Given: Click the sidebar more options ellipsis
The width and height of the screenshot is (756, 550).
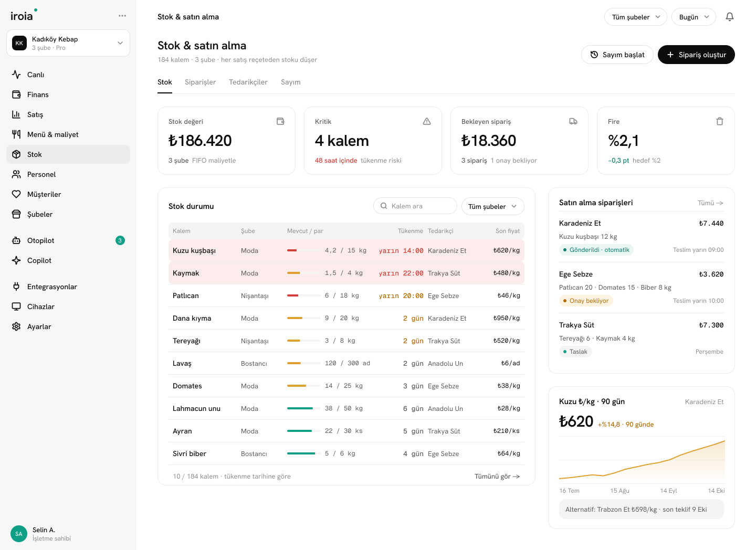Looking at the screenshot, I should tap(122, 16).
